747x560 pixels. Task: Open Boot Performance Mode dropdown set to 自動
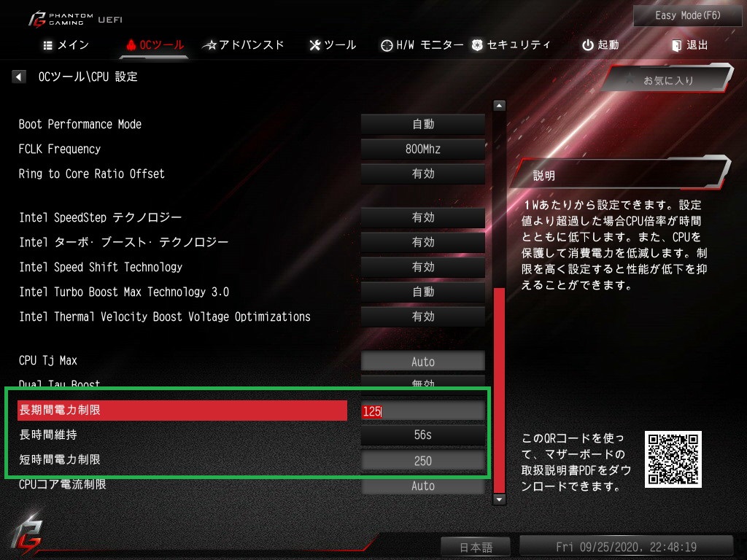tap(422, 124)
